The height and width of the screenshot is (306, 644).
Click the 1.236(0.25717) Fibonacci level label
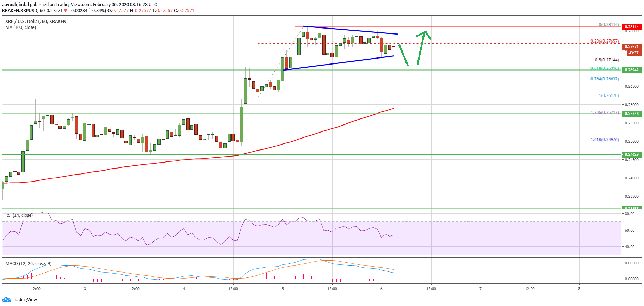click(605, 112)
